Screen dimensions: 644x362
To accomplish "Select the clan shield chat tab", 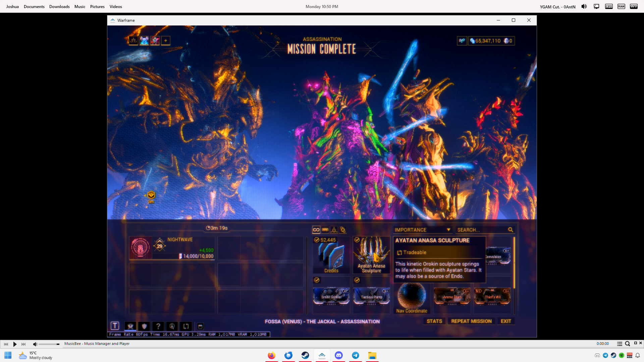I will tap(144, 326).
